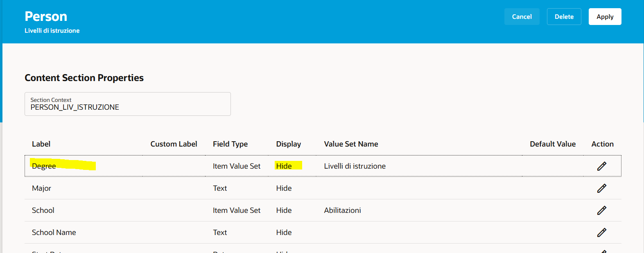The height and width of the screenshot is (253, 644).
Task: Focus the Section Context input field
Action: click(x=128, y=104)
